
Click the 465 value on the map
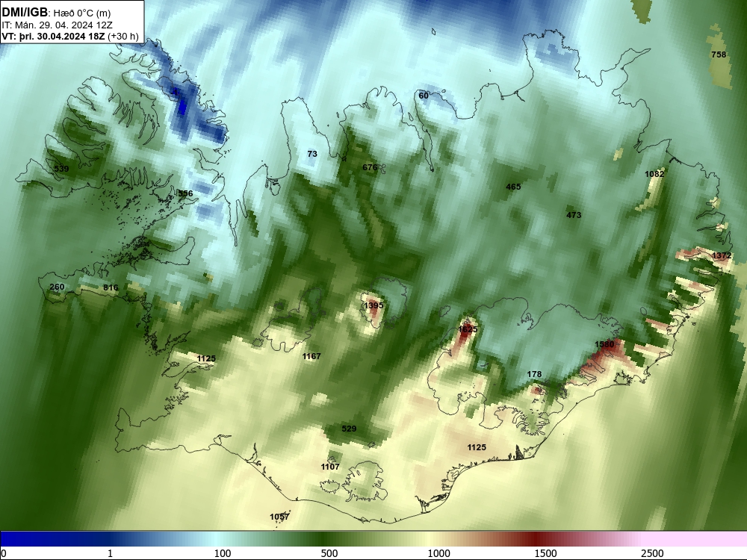[513, 187]
